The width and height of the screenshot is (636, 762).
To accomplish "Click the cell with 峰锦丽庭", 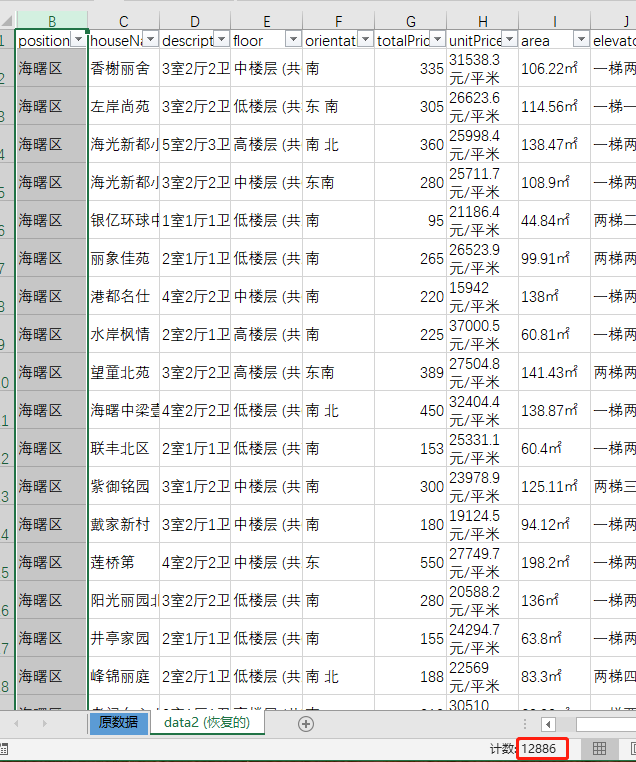I will (123, 676).
